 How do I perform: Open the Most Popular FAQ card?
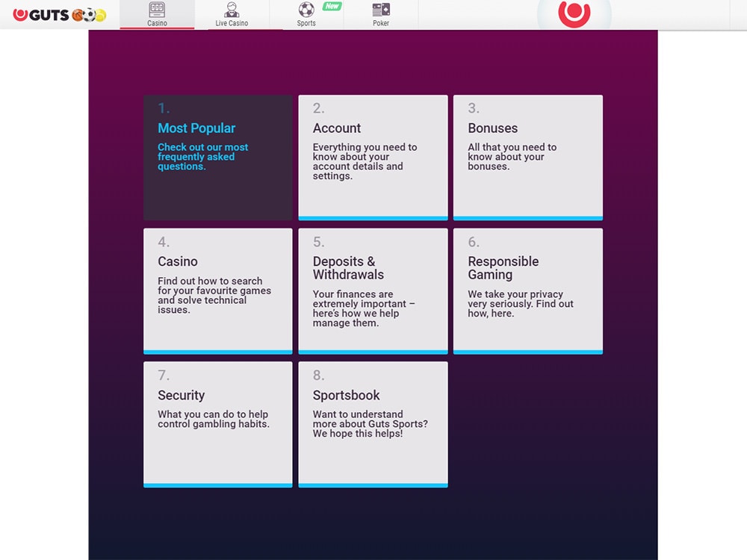217,158
